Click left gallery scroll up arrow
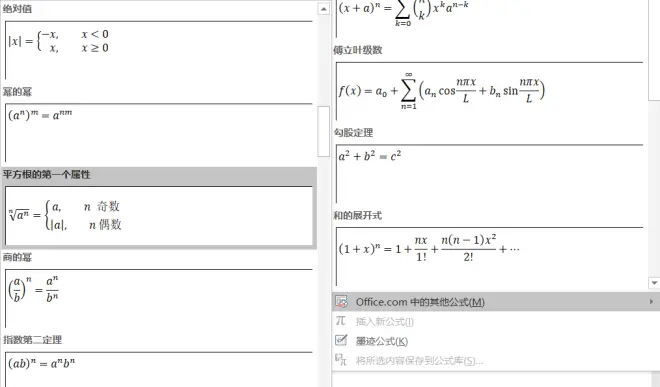660x387 pixels. click(x=323, y=9)
